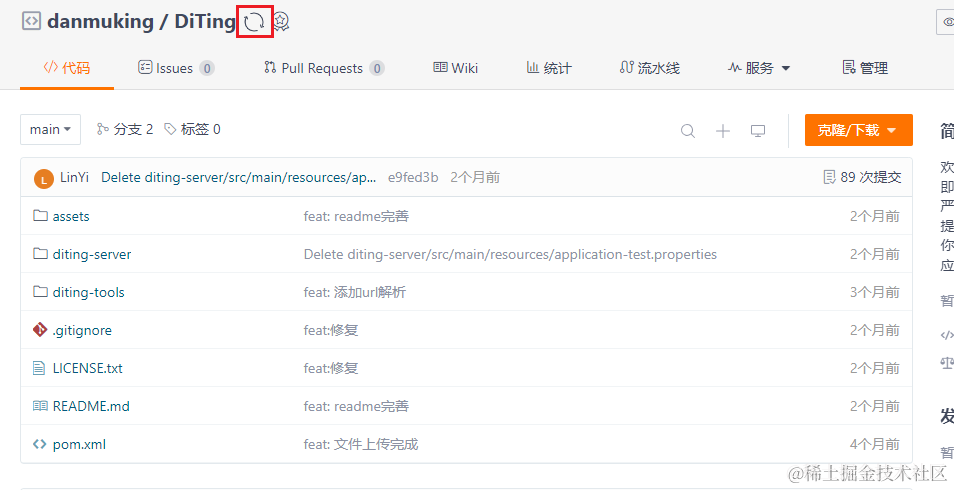
Task: Expand the 服务 dropdown menu
Action: [759, 68]
